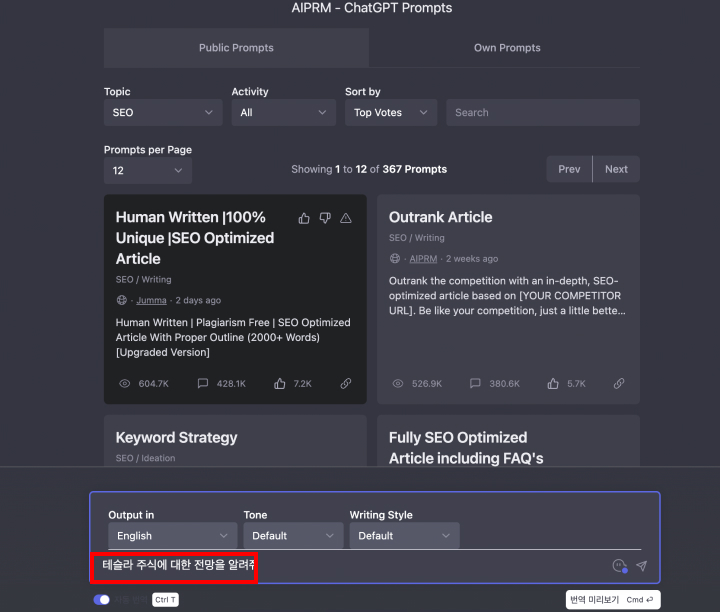Click into the prompt Search field
The image size is (720, 612).
pos(543,112)
